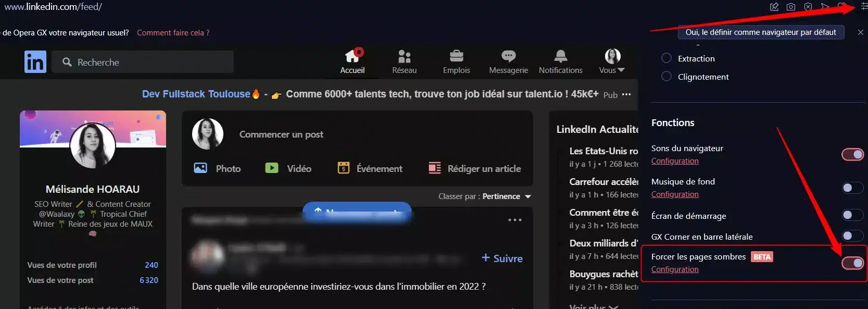Click the Opera ad-blocker shield icon
The width and height of the screenshot is (868, 309).
(x=808, y=7)
